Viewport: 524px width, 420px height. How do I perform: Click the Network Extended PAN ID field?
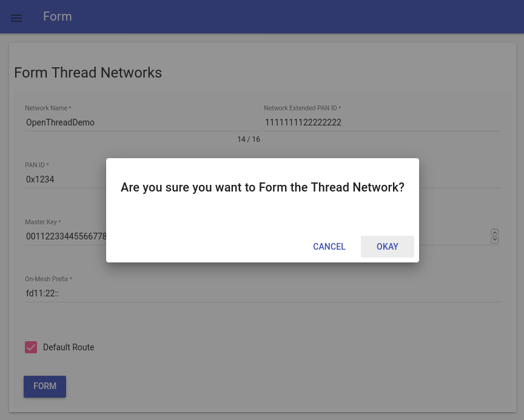[381, 122]
